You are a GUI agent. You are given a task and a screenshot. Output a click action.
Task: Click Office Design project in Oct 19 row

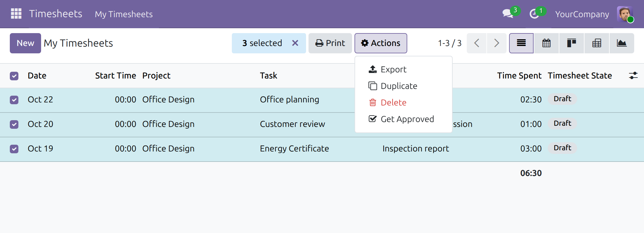(168, 149)
